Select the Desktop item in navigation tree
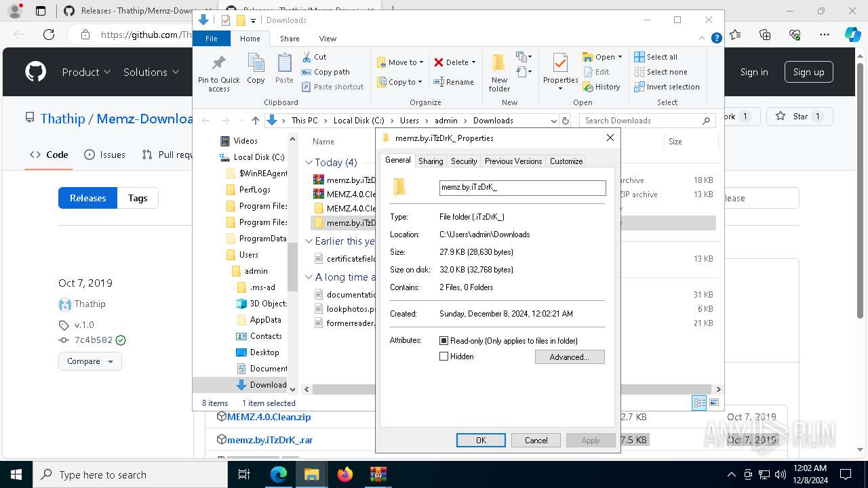The image size is (868, 488). click(x=264, y=352)
